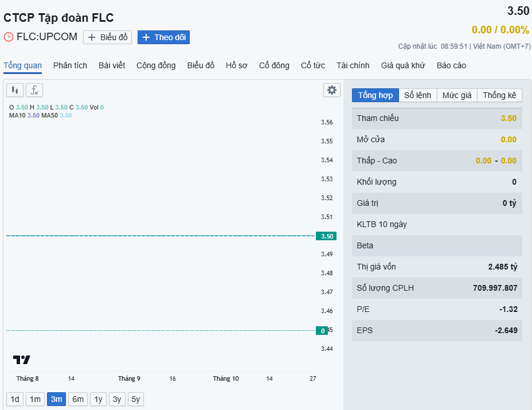Image resolution: width=532 pixels, height=410 pixels.
Task: Click the Khối lượng row label
Action: tap(377, 182)
